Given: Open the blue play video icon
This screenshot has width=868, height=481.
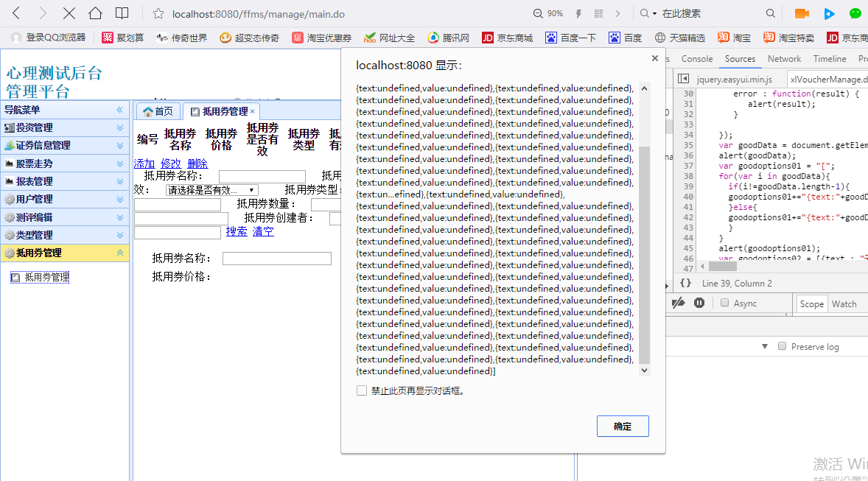Looking at the screenshot, I should pyautogui.click(x=829, y=14).
